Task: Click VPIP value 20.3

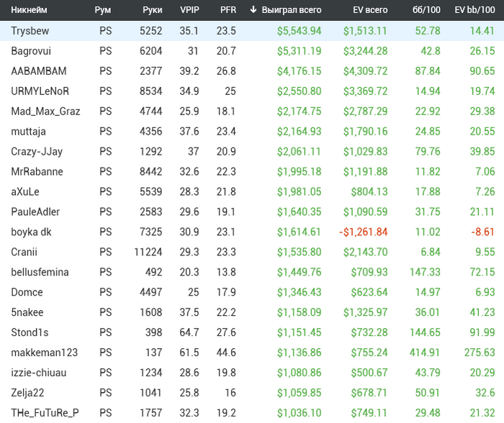Action: pos(189,273)
